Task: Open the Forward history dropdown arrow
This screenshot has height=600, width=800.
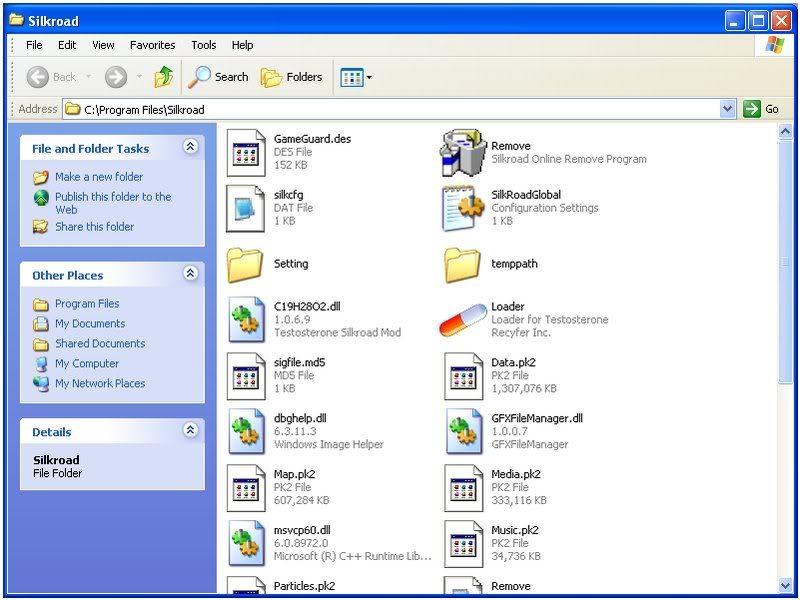Action: (139, 77)
